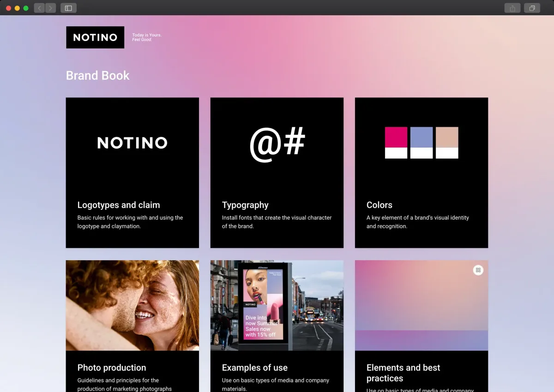
Task: Open the Logotypes and claim card
Action: click(x=132, y=172)
